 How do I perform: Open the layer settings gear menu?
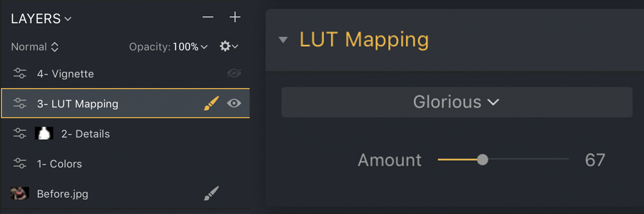pos(228,47)
